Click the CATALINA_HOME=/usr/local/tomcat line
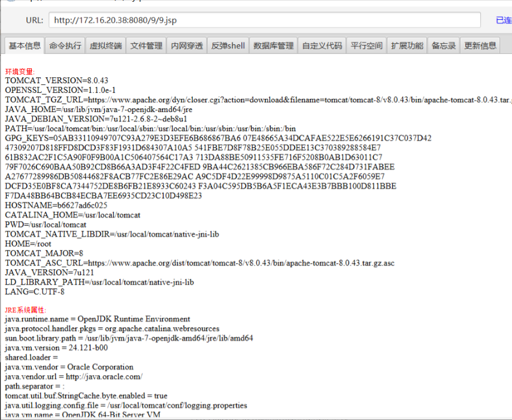The width and height of the screenshot is (512, 420). tap(72, 215)
